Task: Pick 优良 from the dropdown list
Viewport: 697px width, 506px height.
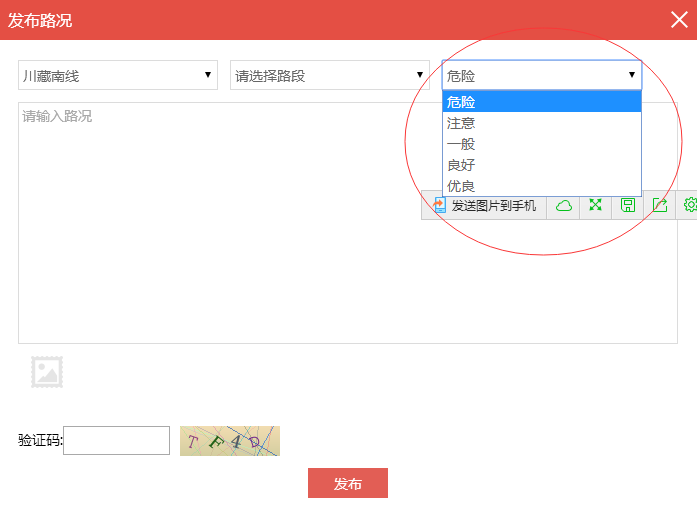Action: click(541, 186)
